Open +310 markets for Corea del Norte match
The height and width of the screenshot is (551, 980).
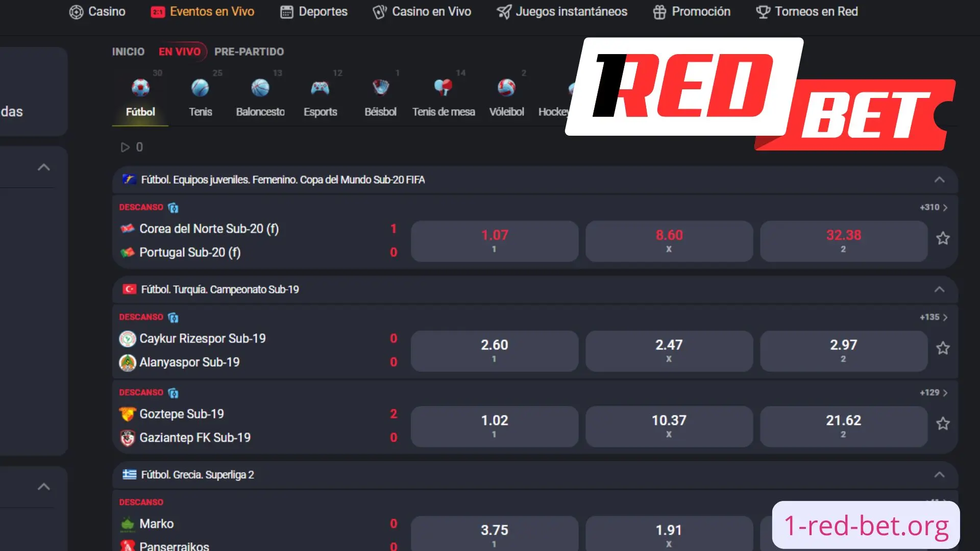point(934,207)
